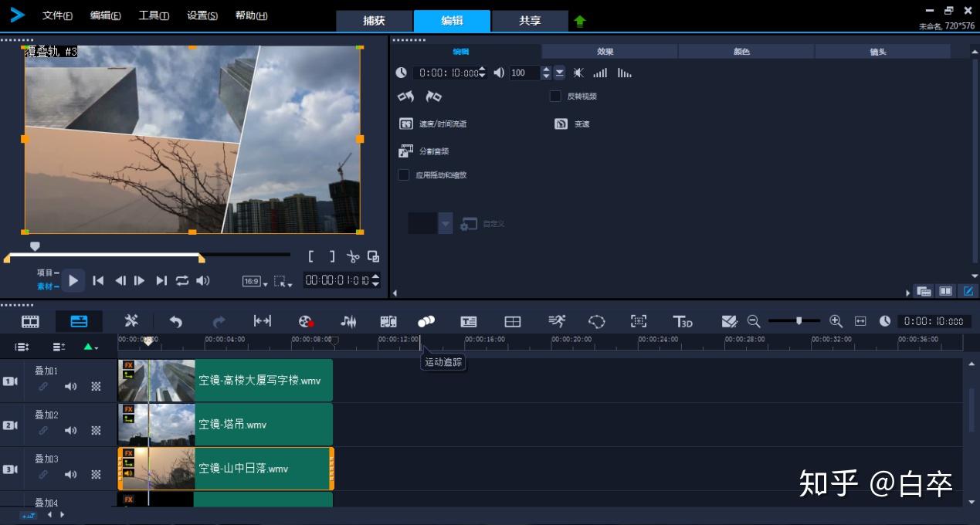Click show all visible tracks icon
Screen dimensions: 980x525
tap(22, 347)
